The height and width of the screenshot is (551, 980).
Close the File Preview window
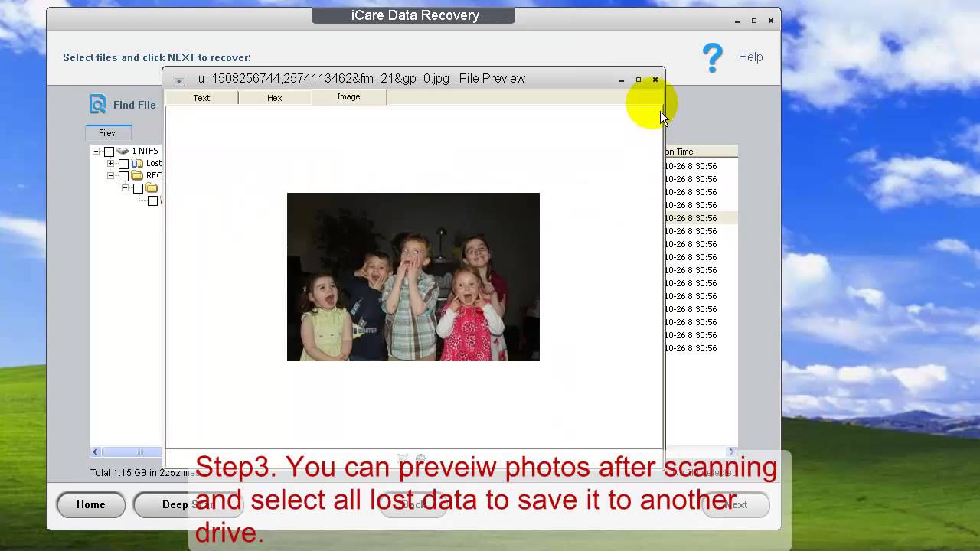(x=655, y=80)
